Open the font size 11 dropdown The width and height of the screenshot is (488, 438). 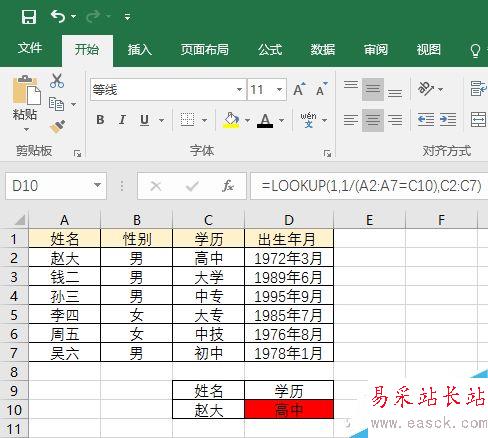[x=279, y=89]
